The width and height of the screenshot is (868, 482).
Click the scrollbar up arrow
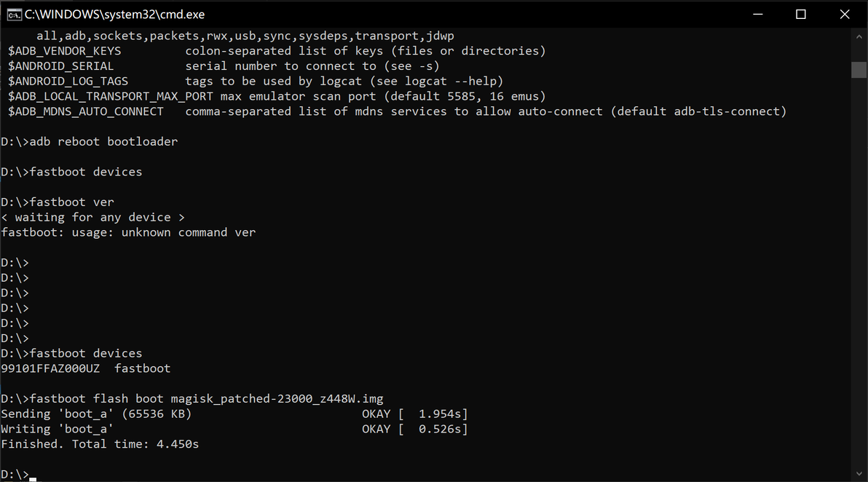[859, 36]
